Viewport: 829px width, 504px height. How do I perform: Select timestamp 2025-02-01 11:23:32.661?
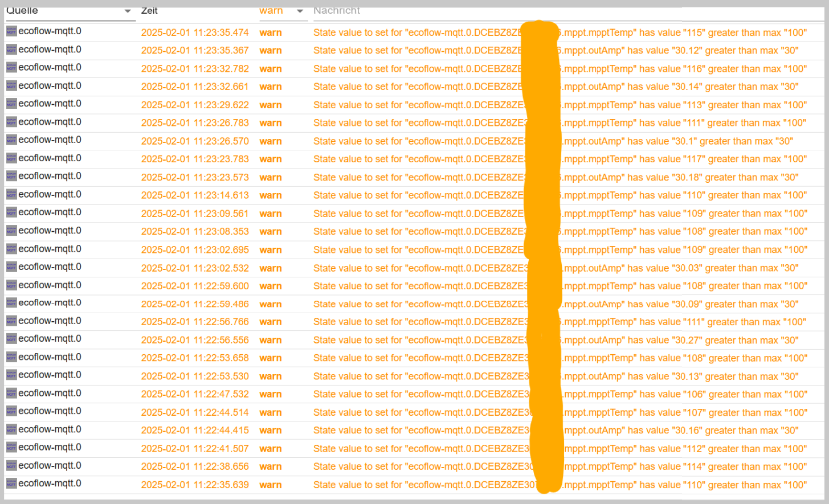click(195, 87)
